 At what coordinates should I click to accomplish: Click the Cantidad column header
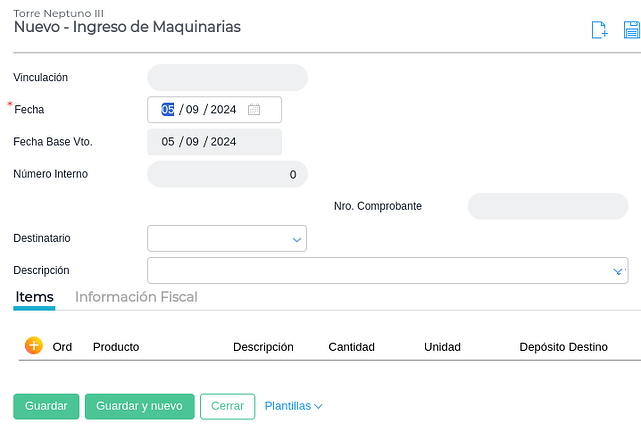click(x=351, y=347)
